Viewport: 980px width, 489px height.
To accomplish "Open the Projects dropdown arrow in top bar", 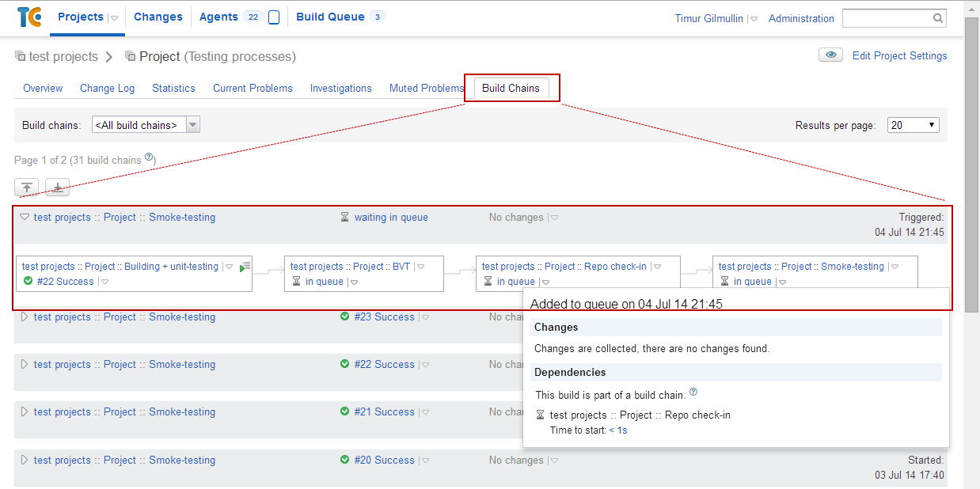I will point(113,18).
